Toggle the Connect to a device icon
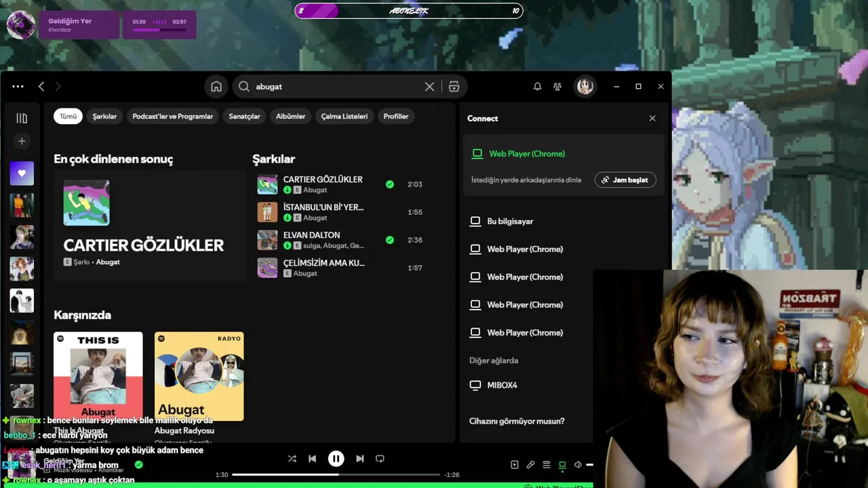 coord(562,465)
